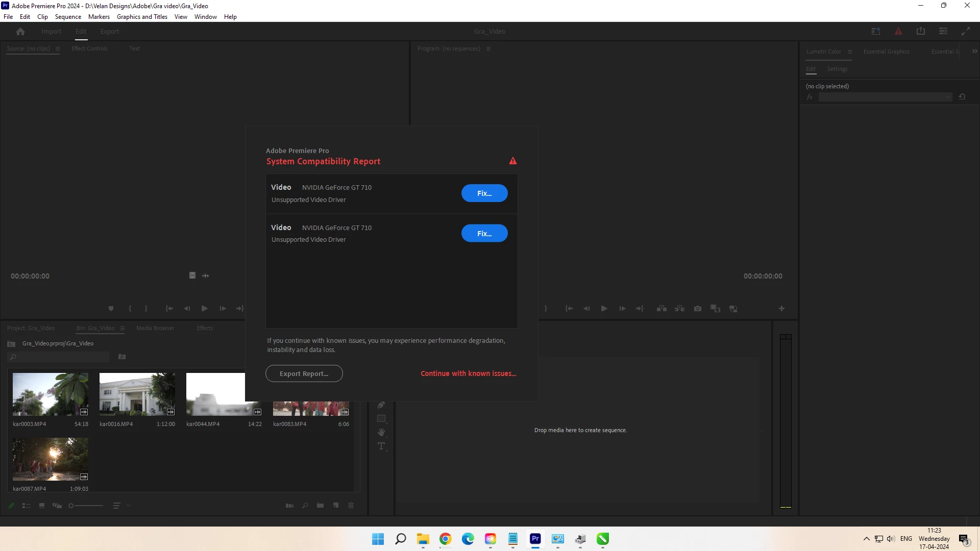Click the Export Frame camera icon
The width and height of the screenshot is (980, 551).
tap(698, 309)
